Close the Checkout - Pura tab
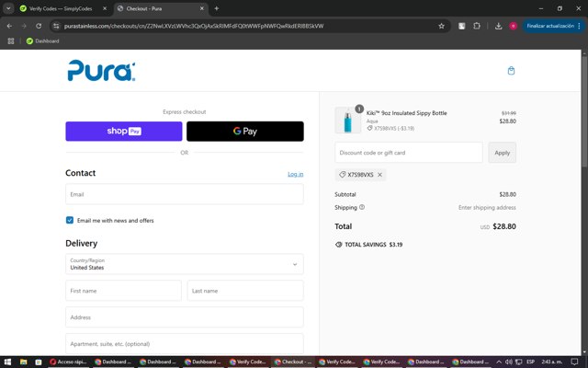The width and height of the screenshot is (588, 368). point(202,8)
